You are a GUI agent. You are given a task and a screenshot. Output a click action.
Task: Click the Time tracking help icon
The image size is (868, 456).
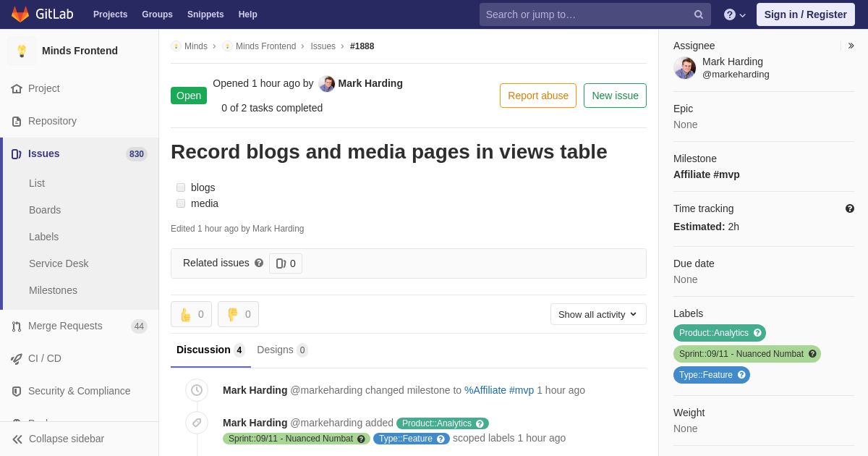(x=850, y=208)
